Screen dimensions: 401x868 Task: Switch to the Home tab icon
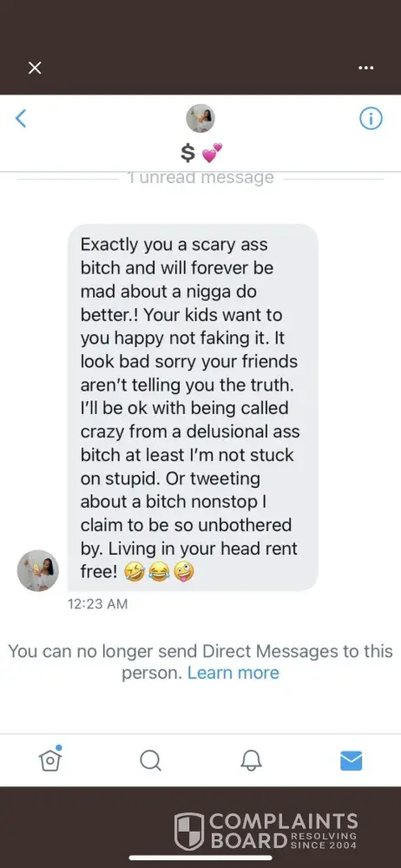[x=50, y=759]
